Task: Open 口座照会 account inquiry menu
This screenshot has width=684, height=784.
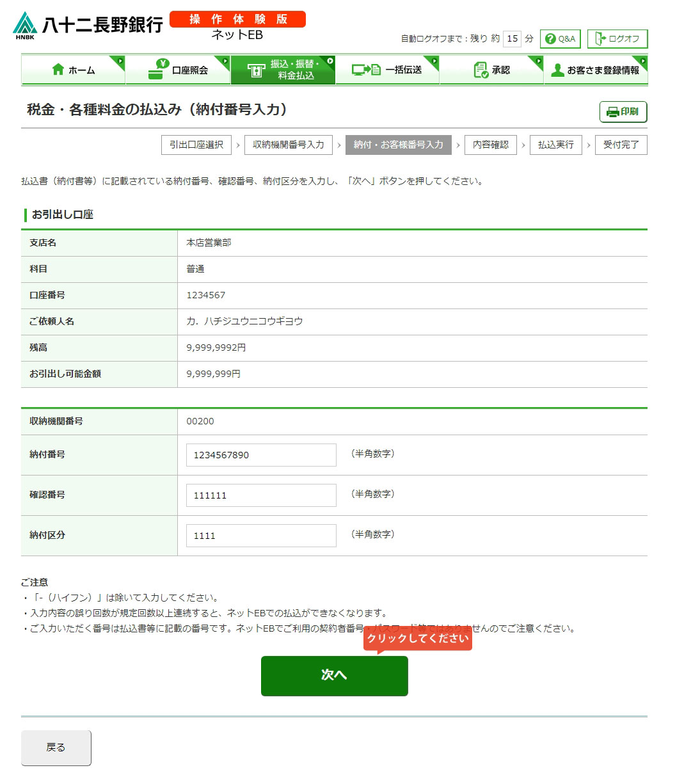Action: click(177, 70)
